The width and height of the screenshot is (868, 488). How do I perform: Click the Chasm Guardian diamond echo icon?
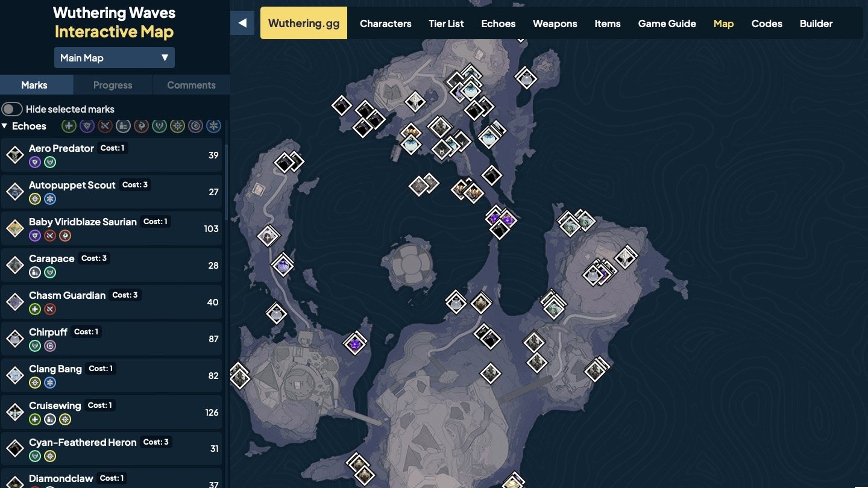point(15,302)
